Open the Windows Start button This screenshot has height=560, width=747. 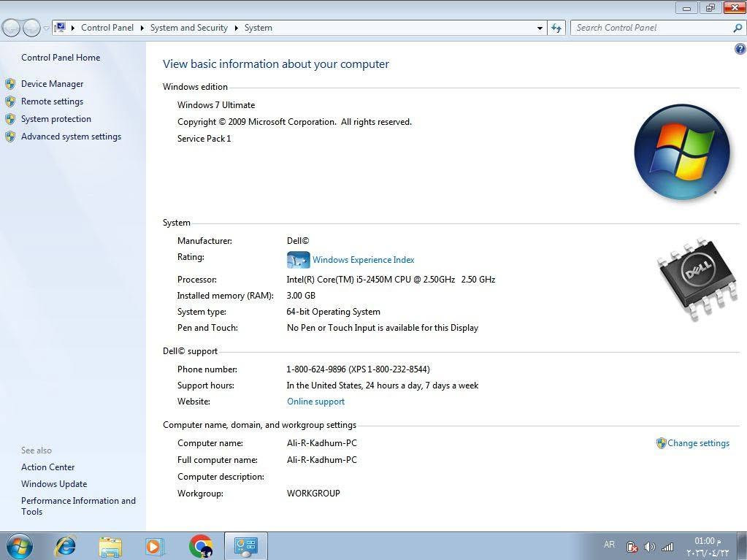[x=19, y=546]
